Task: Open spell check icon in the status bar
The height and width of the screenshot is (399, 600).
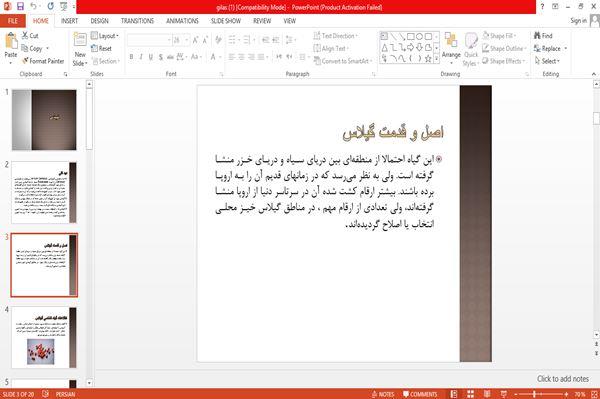Action: click(45, 394)
